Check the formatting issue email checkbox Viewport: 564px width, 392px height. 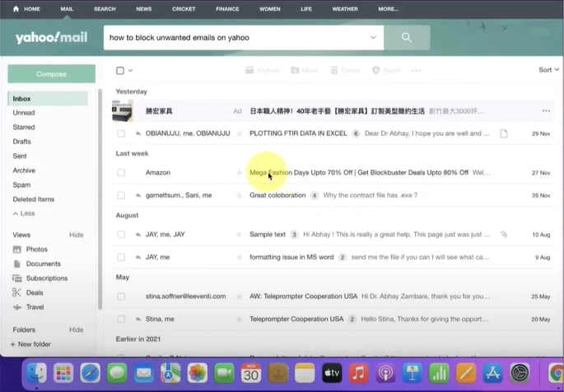121,257
